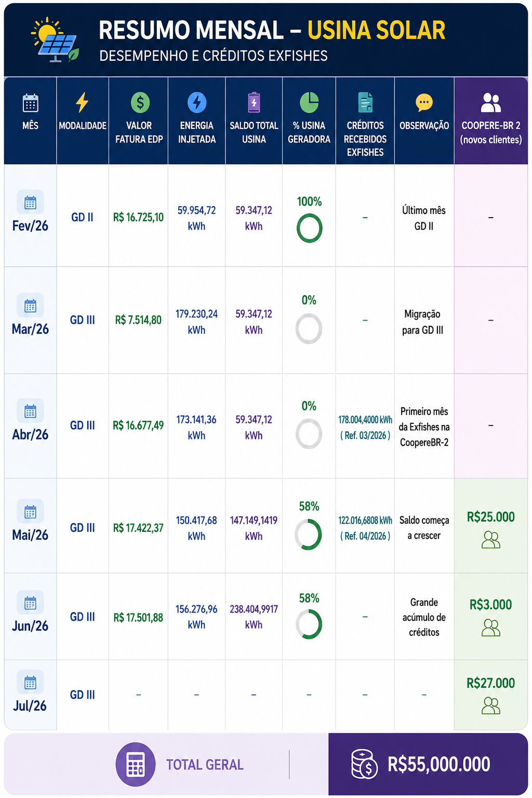The image size is (532, 798).
Task: Click the document CRÉDITOS RECEBIDOS icon
Action: [x=365, y=102]
